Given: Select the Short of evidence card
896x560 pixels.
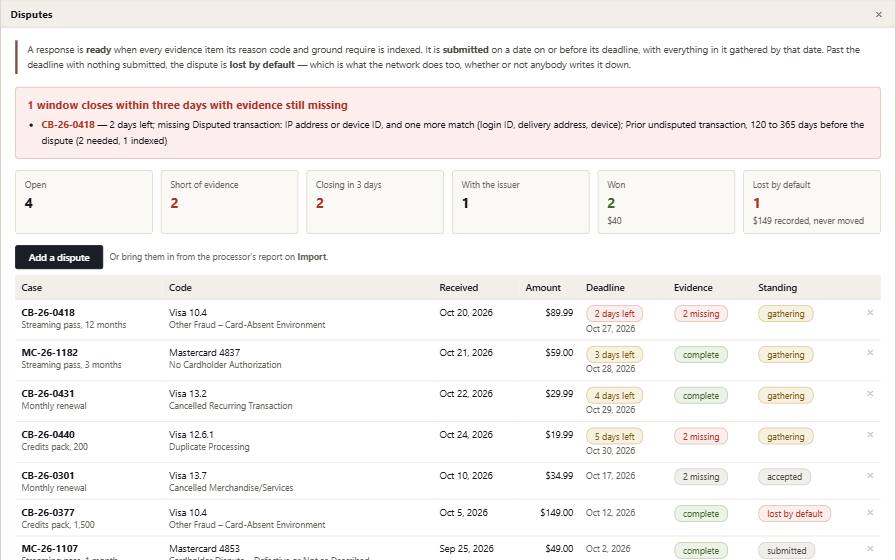Looking at the screenshot, I should pyautogui.click(x=229, y=202).
